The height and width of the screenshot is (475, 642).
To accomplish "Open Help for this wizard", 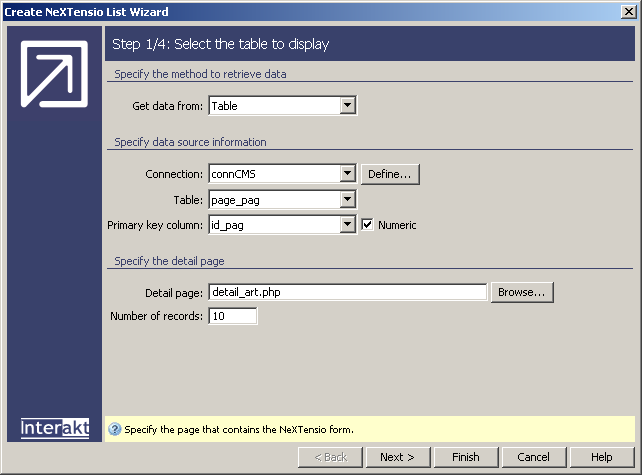I will (x=601, y=457).
